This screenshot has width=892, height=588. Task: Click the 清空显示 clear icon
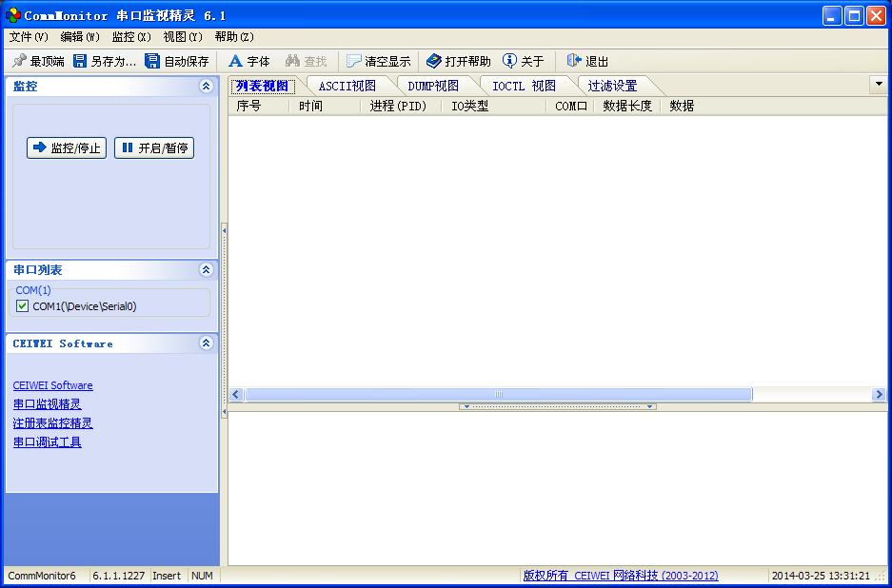(x=354, y=61)
